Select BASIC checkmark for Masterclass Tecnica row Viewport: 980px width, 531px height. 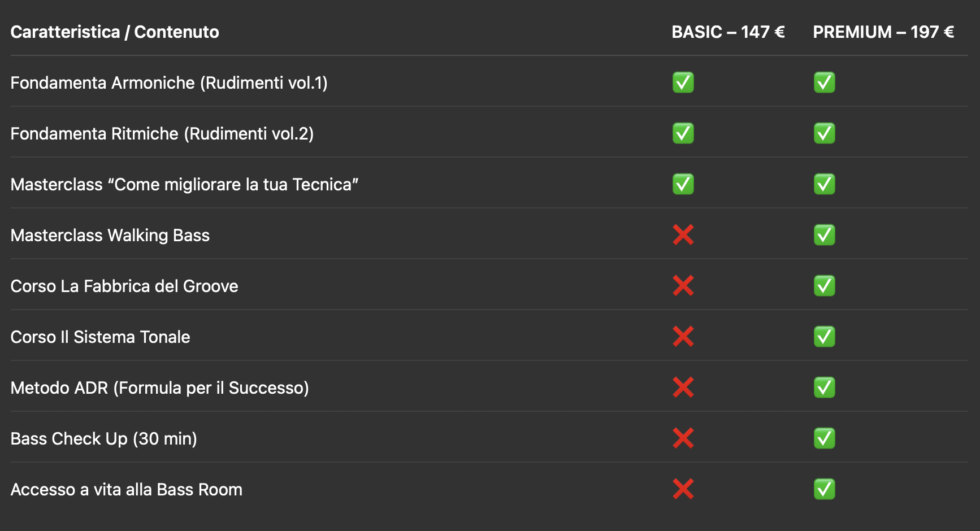(683, 184)
